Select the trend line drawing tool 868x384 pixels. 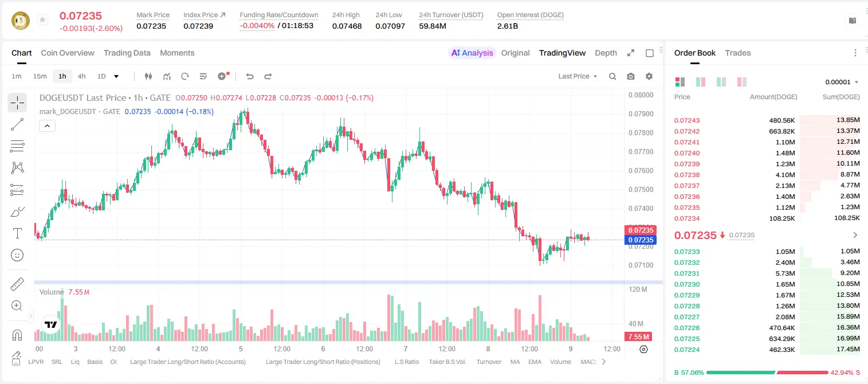pos(17,124)
